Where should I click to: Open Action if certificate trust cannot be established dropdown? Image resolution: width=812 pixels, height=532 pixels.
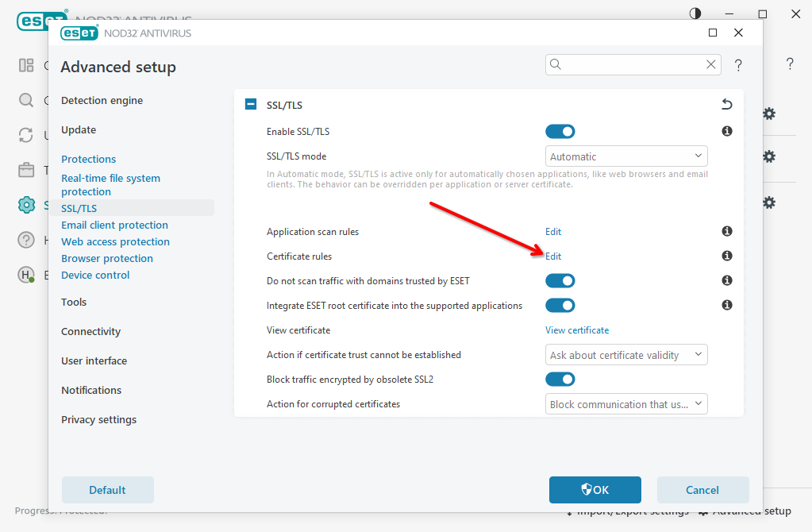coord(626,355)
